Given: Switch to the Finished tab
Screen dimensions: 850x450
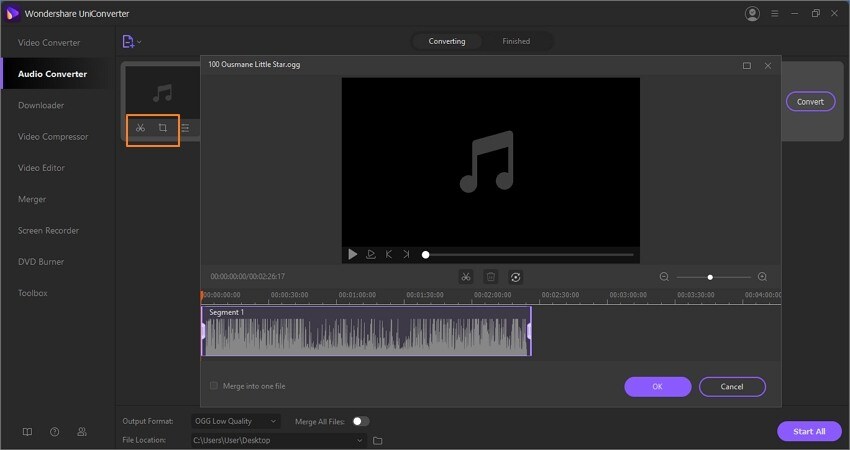Looking at the screenshot, I should (516, 41).
